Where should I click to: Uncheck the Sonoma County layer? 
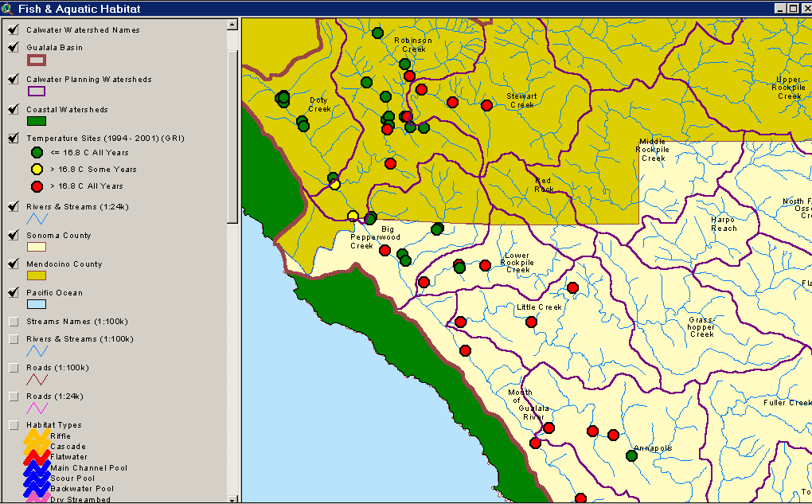coord(14,235)
